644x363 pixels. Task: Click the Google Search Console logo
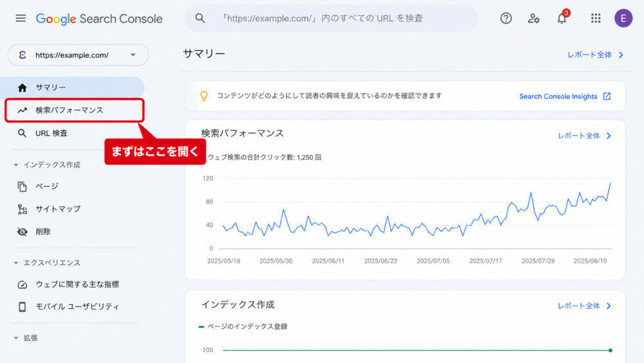(99, 19)
